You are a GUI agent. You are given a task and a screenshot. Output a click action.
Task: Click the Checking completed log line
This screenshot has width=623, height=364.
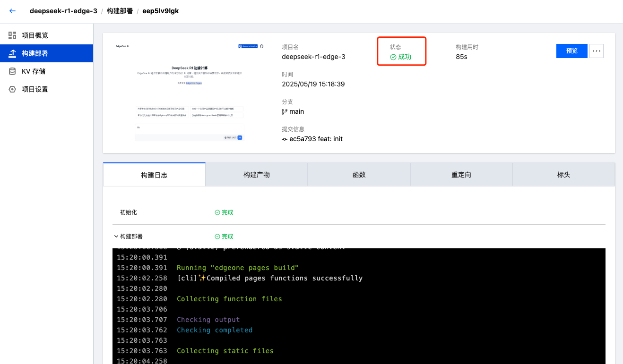(215, 330)
